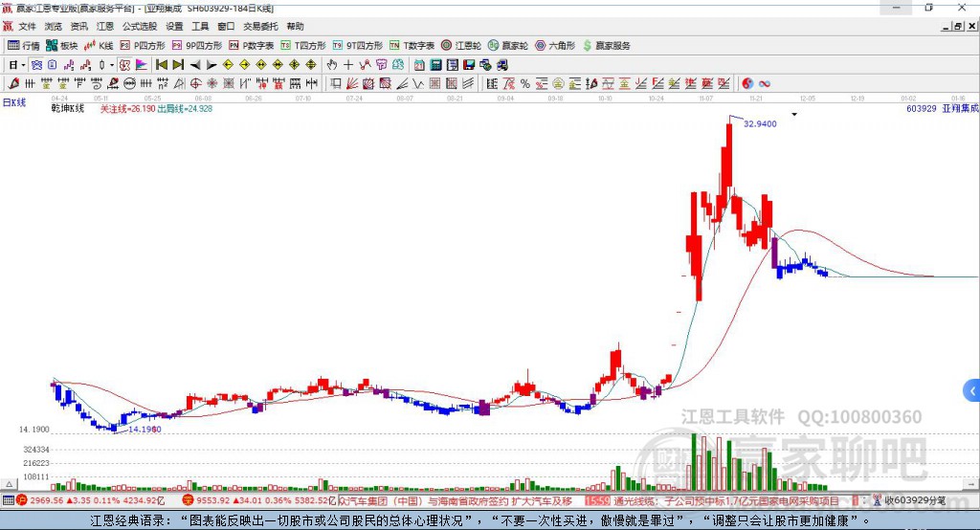Click the blue infinity loop icon

[765, 84]
